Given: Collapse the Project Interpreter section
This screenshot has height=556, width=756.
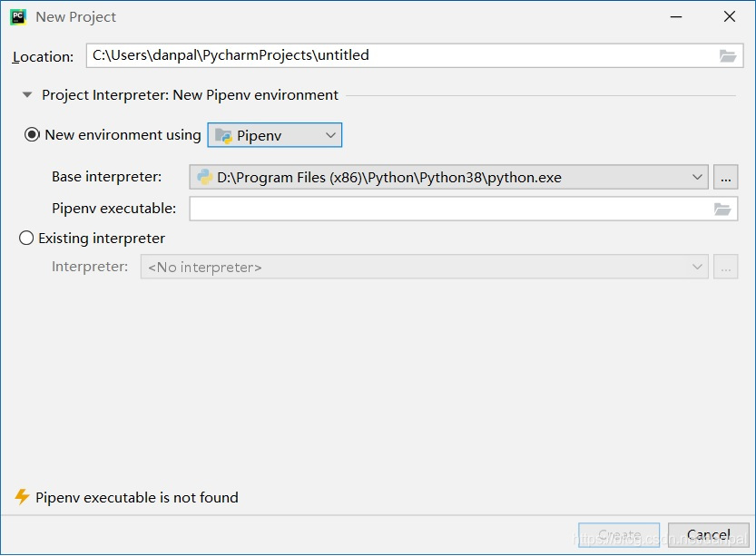Looking at the screenshot, I should coord(25,93).
